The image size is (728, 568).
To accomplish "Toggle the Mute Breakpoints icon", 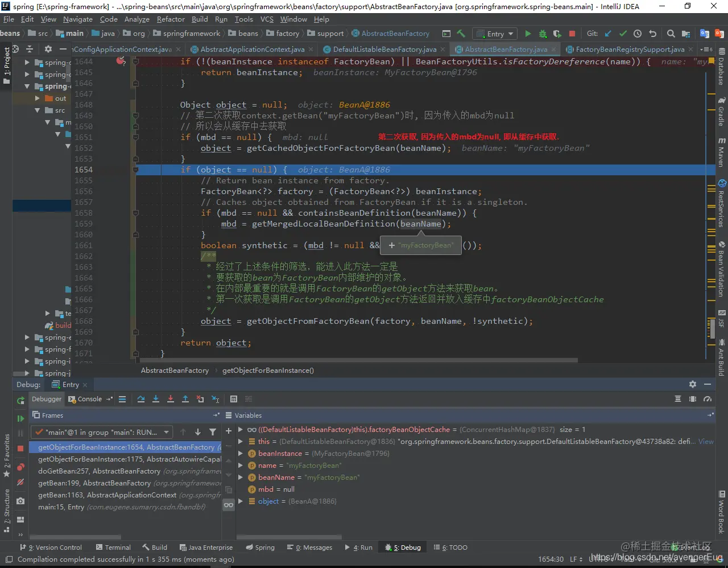I will point(20,483).
